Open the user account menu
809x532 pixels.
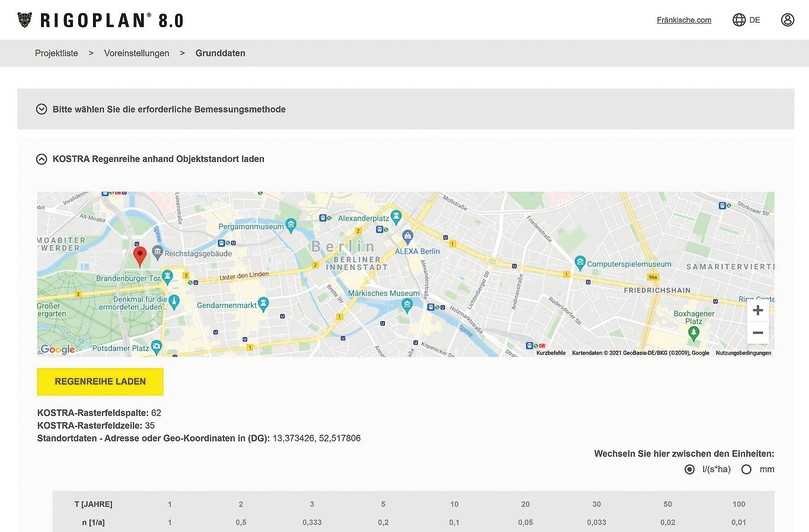coord(787,20)
